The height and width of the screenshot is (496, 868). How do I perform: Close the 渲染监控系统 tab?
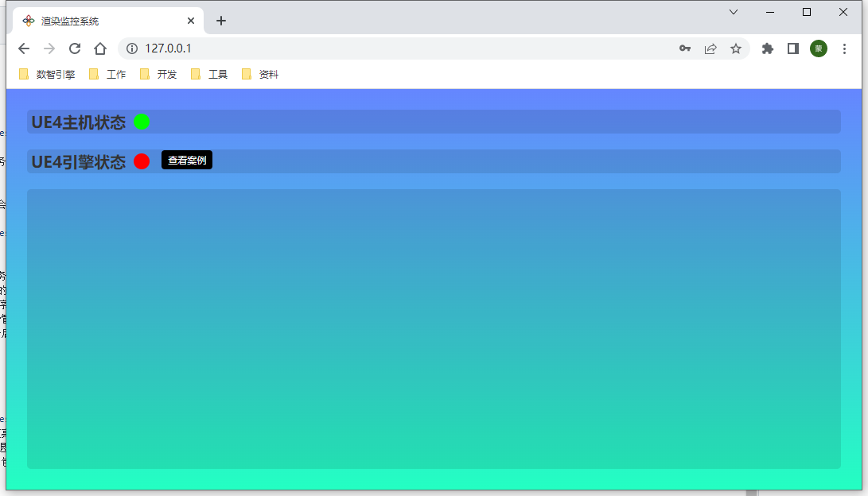coord(191,21)
